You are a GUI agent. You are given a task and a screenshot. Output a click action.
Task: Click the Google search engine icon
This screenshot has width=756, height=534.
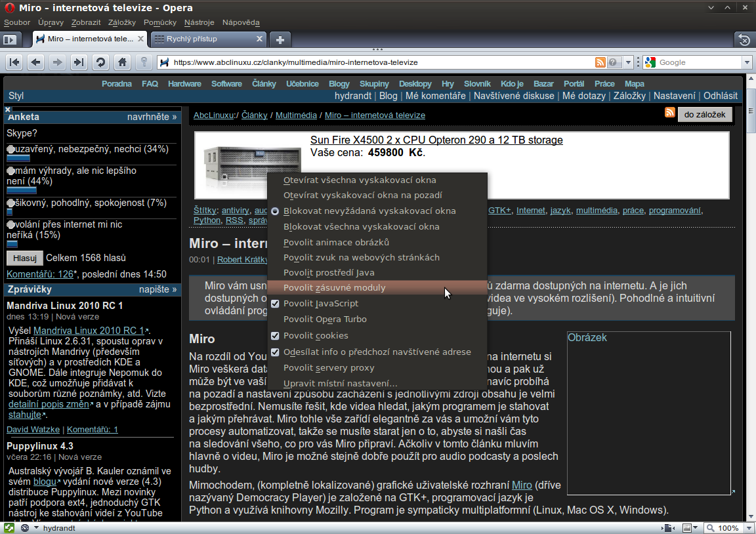(650, 62)
